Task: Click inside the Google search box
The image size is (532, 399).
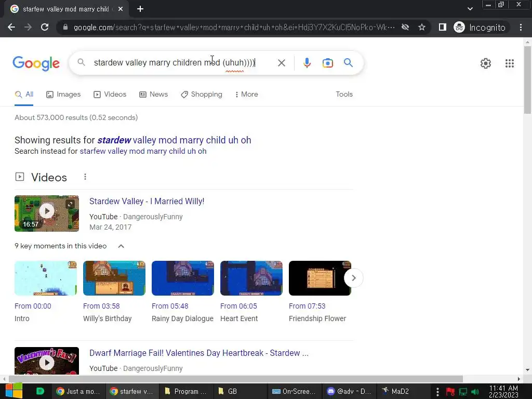Action: click(x=175, y=63)
